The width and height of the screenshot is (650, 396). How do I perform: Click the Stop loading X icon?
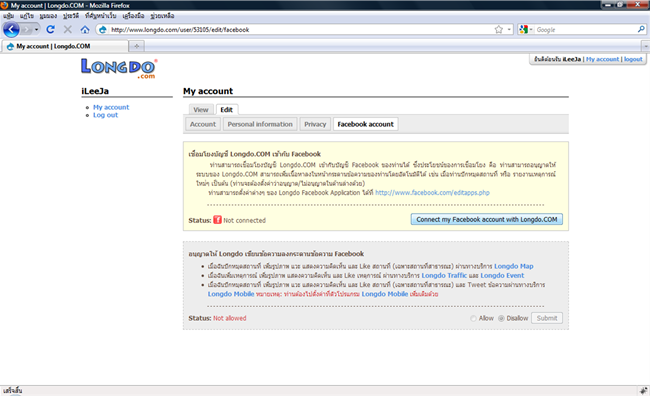pyautogui.click(x=68, y=29)
